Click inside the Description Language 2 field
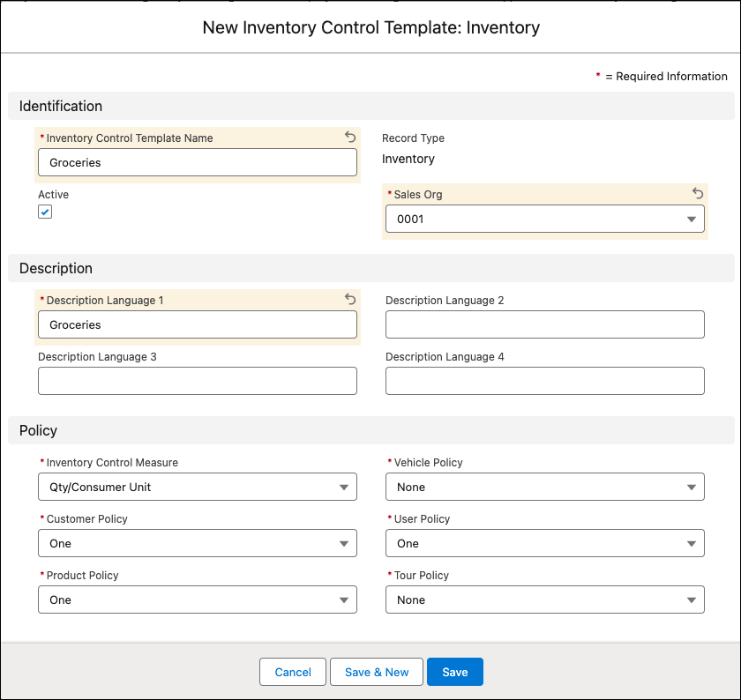741x700 pixels. (544, 324)
